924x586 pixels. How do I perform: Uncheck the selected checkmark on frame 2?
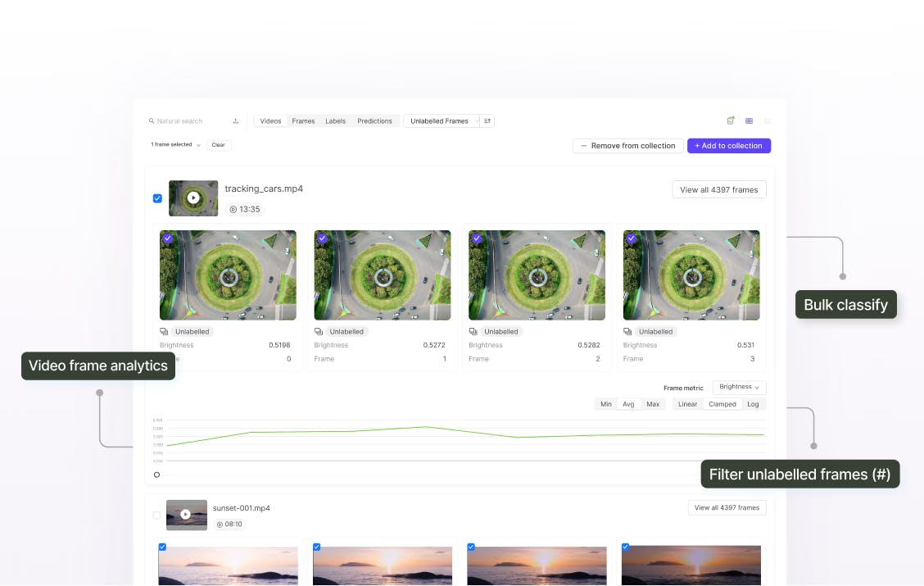click(x=478, y=238)
